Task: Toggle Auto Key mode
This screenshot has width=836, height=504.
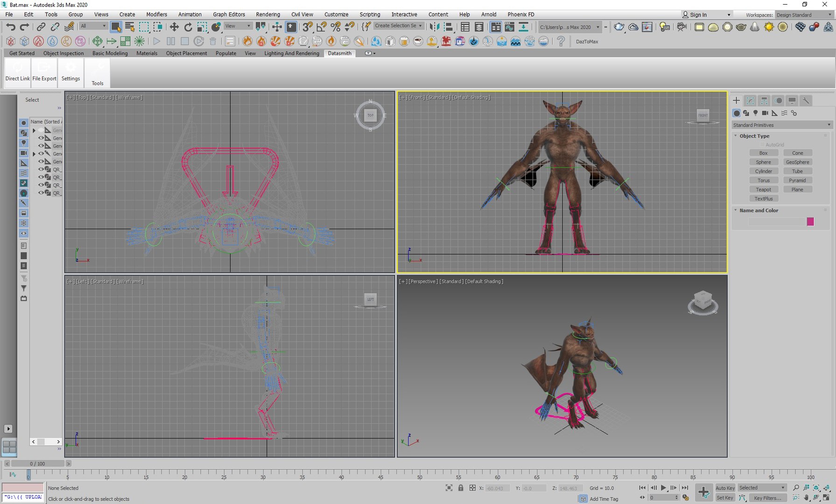Action: 725,488
